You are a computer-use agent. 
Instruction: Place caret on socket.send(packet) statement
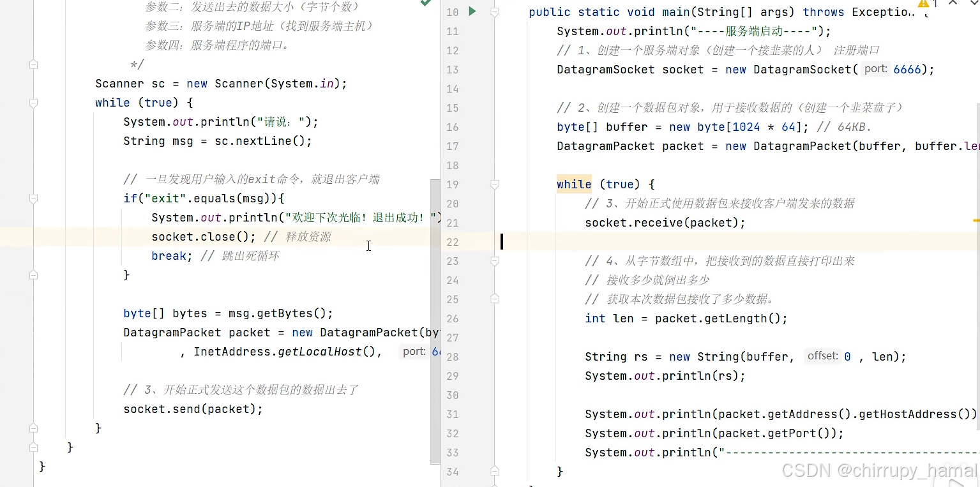point(193,409)
